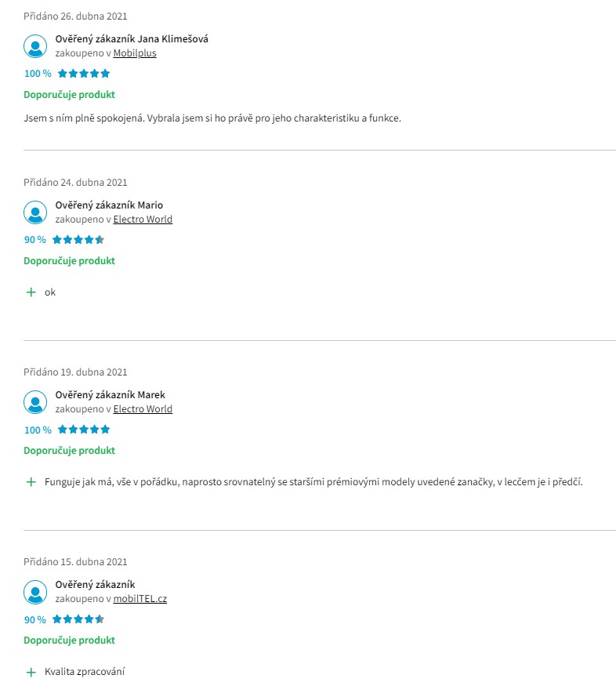
Task: Click the plus icon beside "ok"
Action: coord(31,292)
